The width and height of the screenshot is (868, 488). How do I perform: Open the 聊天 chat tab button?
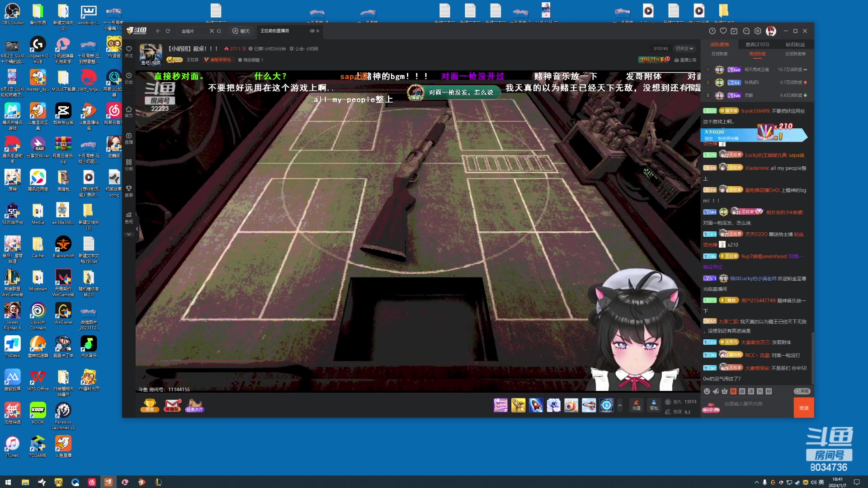point(241,31)
